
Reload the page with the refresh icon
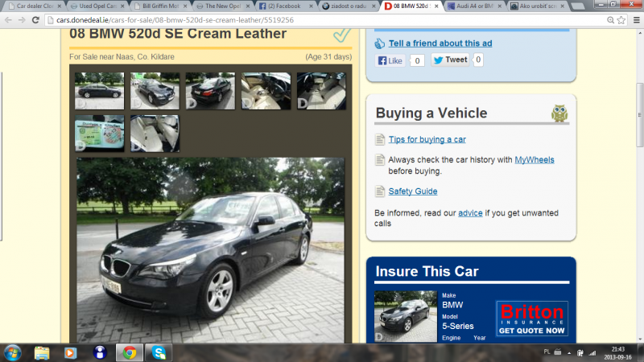[35, 19]
